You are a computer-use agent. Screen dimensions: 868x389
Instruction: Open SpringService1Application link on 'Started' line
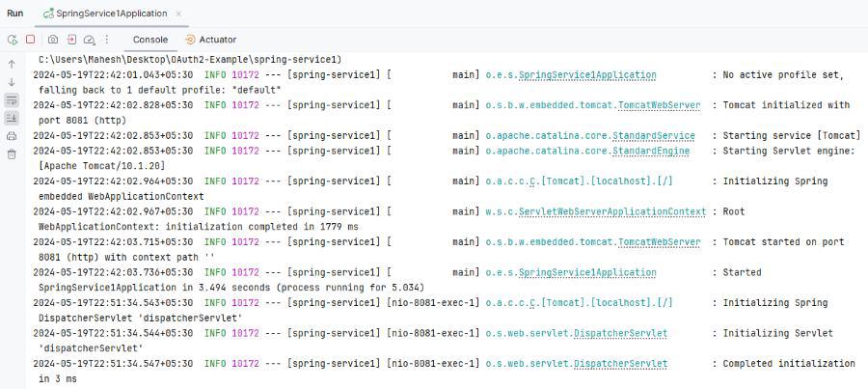click(x=587, y=272)
